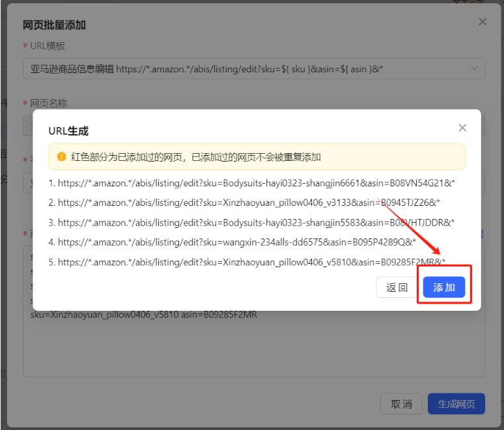
Task: Select URL 2 with asin B0945TJZ26
Action: (x=244, y=203)
